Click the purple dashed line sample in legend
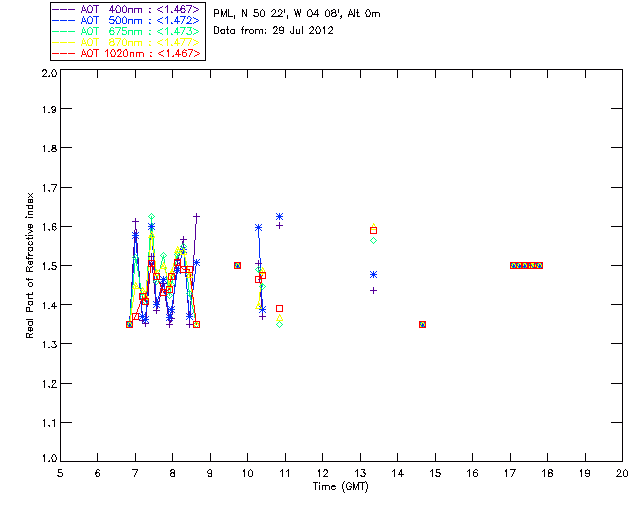The width and height of the screenshot is (640, 512). pyautogui.click(x=64, y=9)
